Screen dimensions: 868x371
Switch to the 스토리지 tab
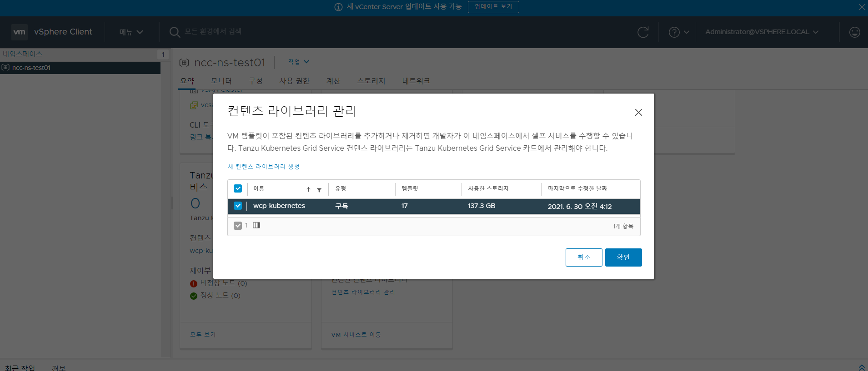point(371,81)
